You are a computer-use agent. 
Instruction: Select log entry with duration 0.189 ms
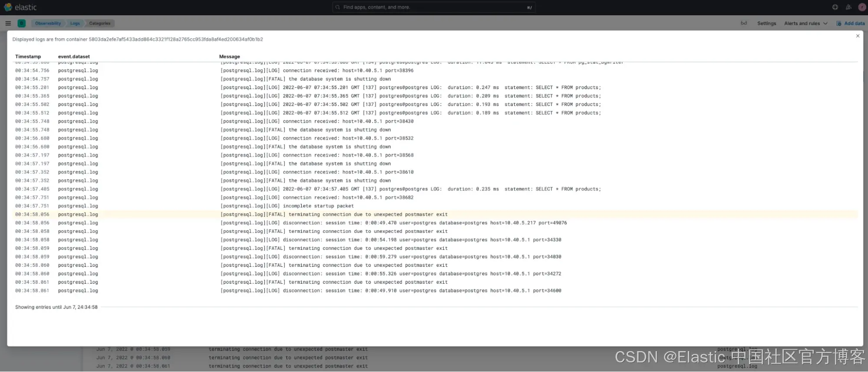[411, 113]
